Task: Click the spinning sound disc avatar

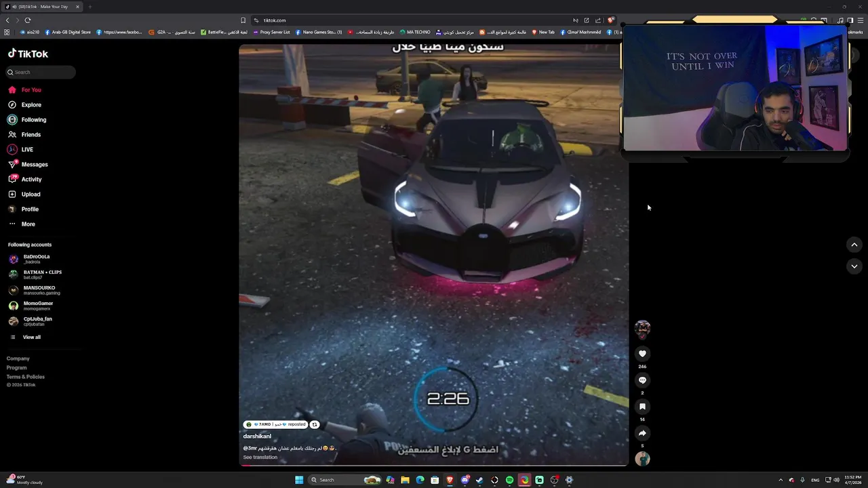Action: pos(642,459)
